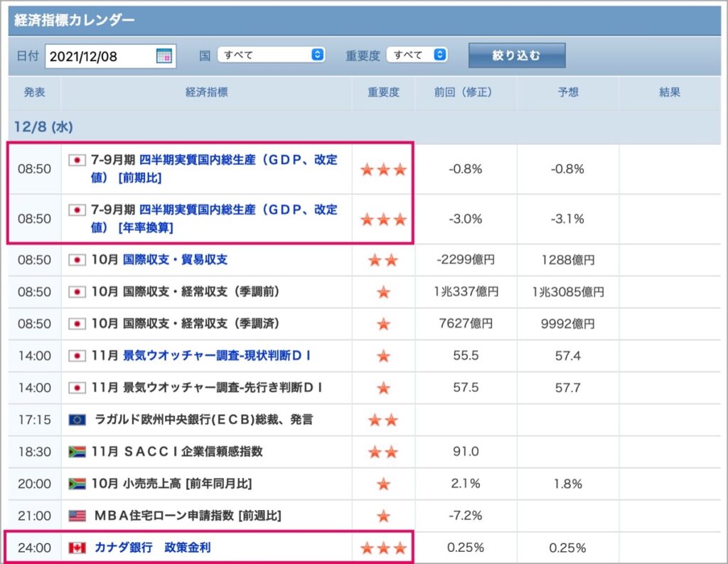Click 景気ウオッチャー調査-先行き判断ＤＩ text
Screen dimensions: 728x564
[223, 388]
